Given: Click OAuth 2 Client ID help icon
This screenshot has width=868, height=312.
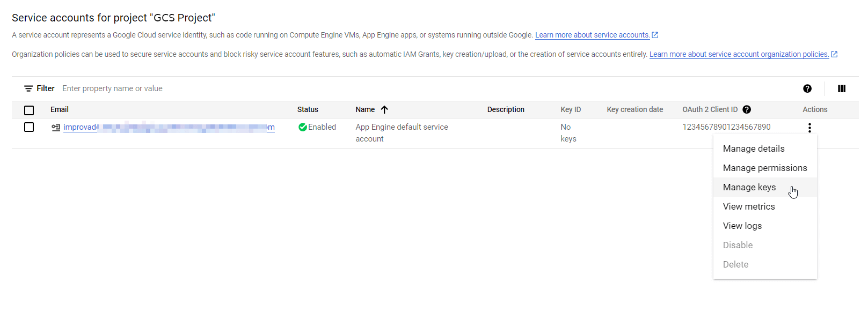Looking at the screenshot, I should pos(746,109).
